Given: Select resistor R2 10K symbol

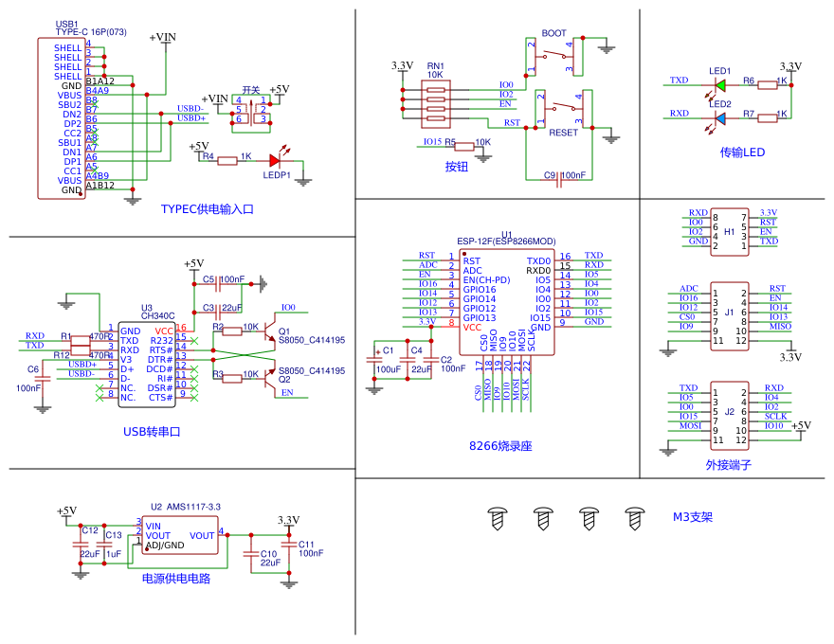Looking at the screenshot, I should click(232, 331).
